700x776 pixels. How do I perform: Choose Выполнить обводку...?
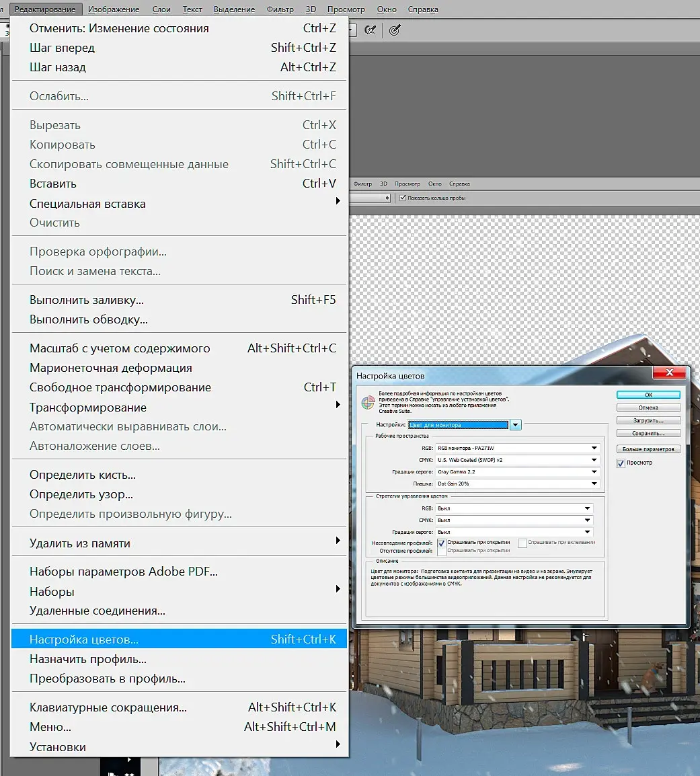tap(180, 319)
